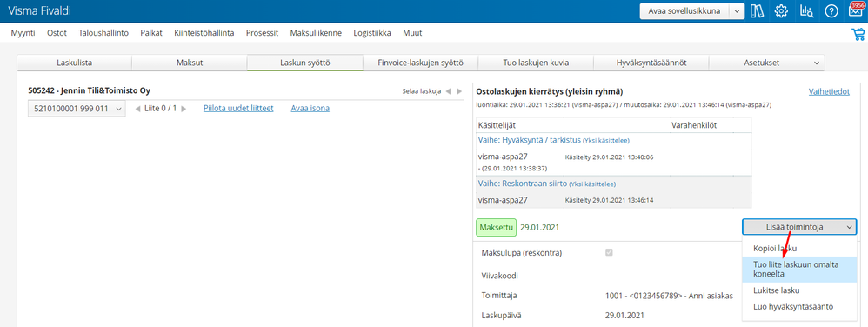Go to next invoice arrow by Selaa laskuja
Viewport: 868px width, 327px height.
point(459,91)
